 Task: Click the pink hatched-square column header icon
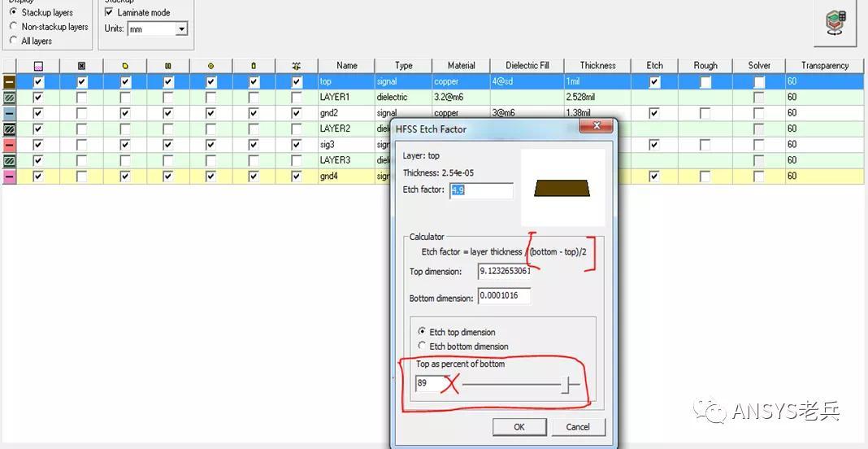pos(38,66)
